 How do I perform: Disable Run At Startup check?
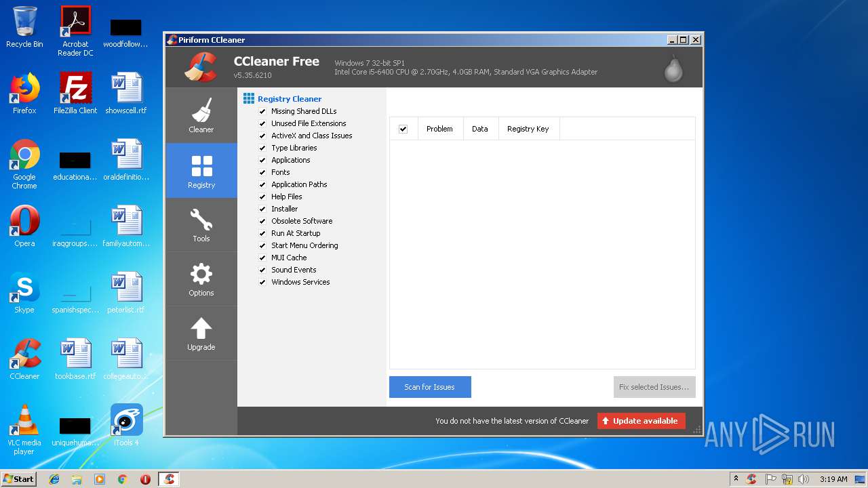coord(262,233)
